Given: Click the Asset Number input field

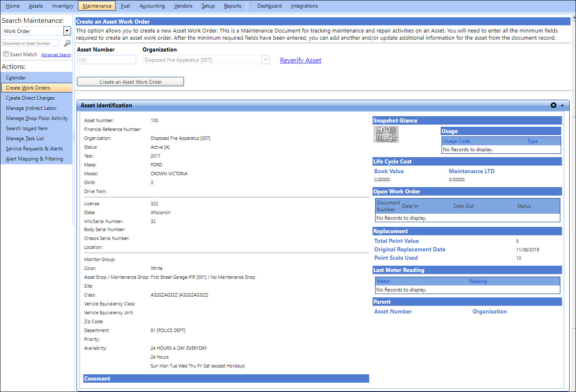Looking at the screenshot, I should [107, 60].
